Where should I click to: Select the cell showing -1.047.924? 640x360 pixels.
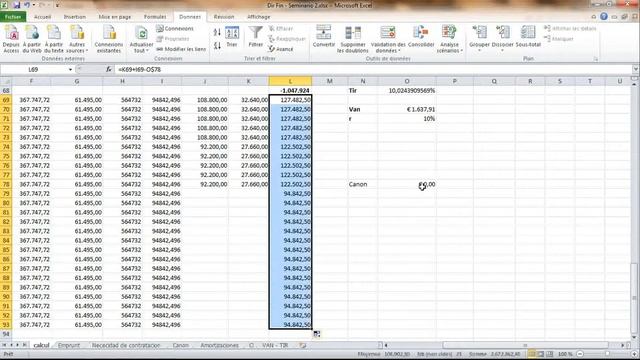click(x=290, y=91)
